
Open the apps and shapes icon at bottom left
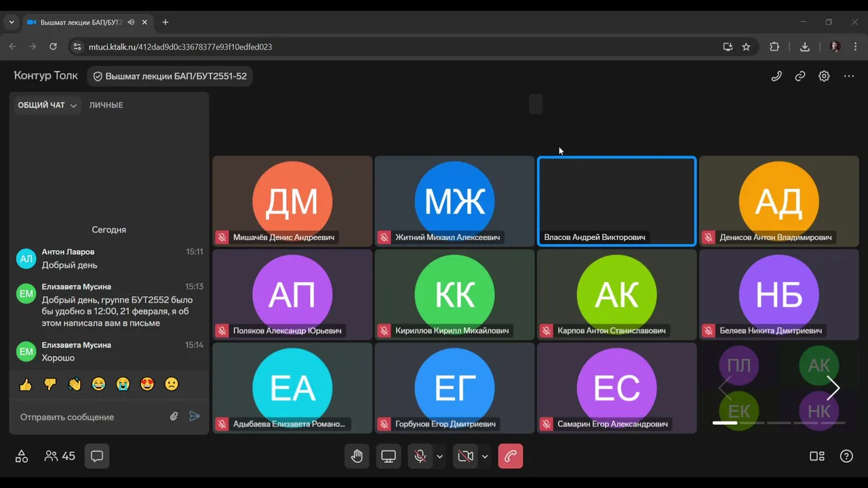22,456
